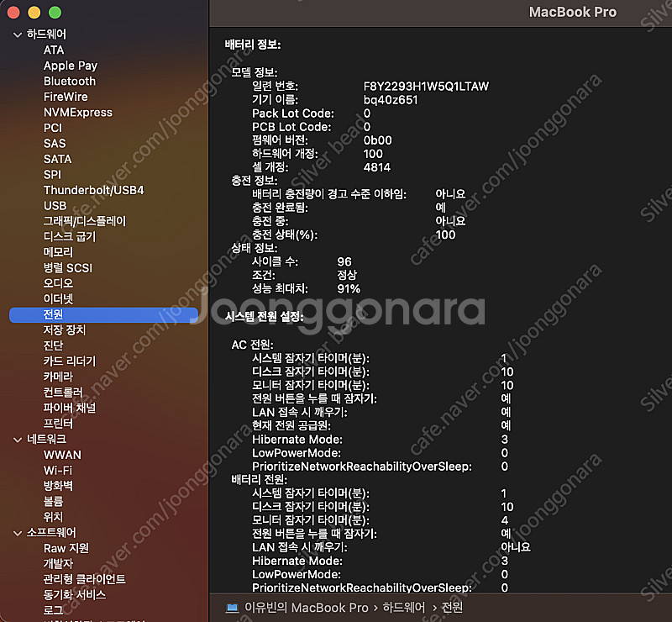Image resolution: width=672 pixels, height=622 pixels.
Task: Select 파이버 채널 in the sidebar
Action: pos(70,408)
